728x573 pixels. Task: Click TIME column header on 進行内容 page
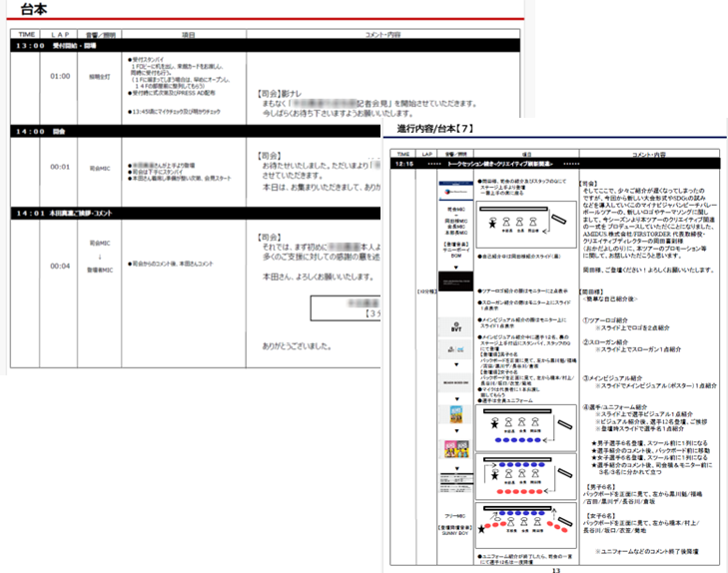coord(403,154)
